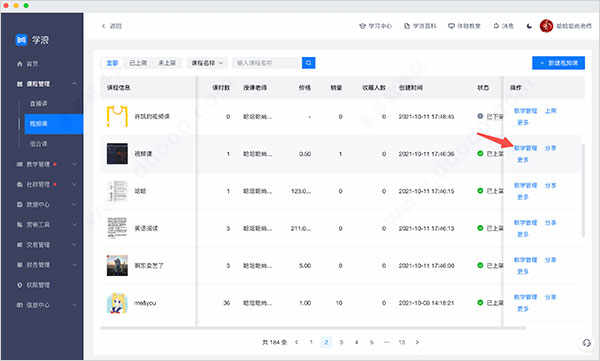Click the 信息中心 sidebar icon

(x=20, y=305)
